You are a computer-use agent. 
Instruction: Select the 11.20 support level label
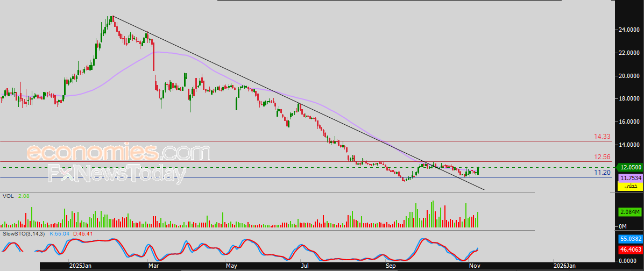coord(603,173)
